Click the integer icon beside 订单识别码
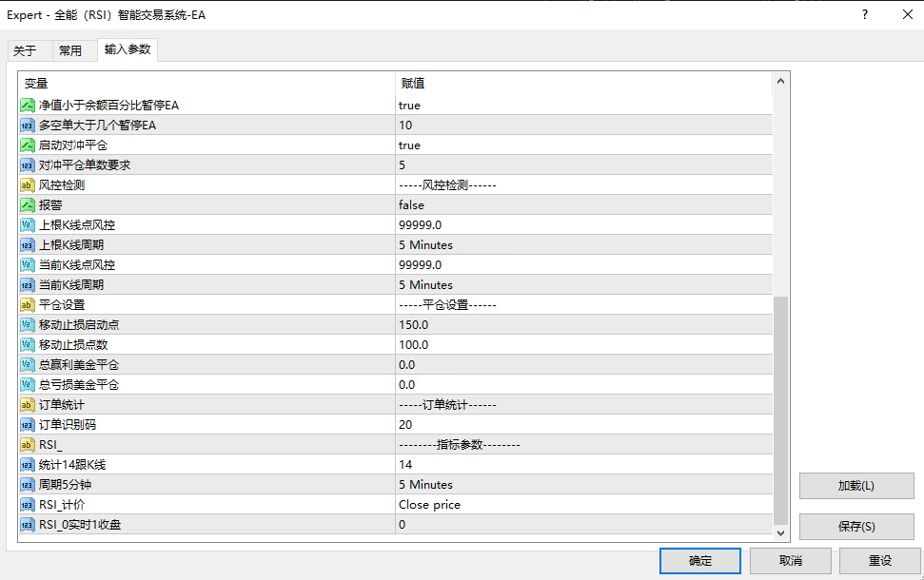The image size is (924, 580). 28,425
